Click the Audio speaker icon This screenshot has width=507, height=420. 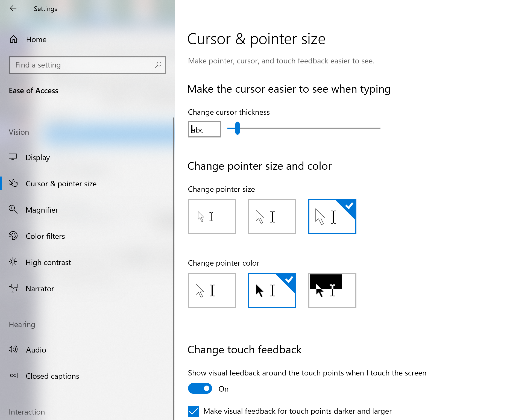(13, 349)
